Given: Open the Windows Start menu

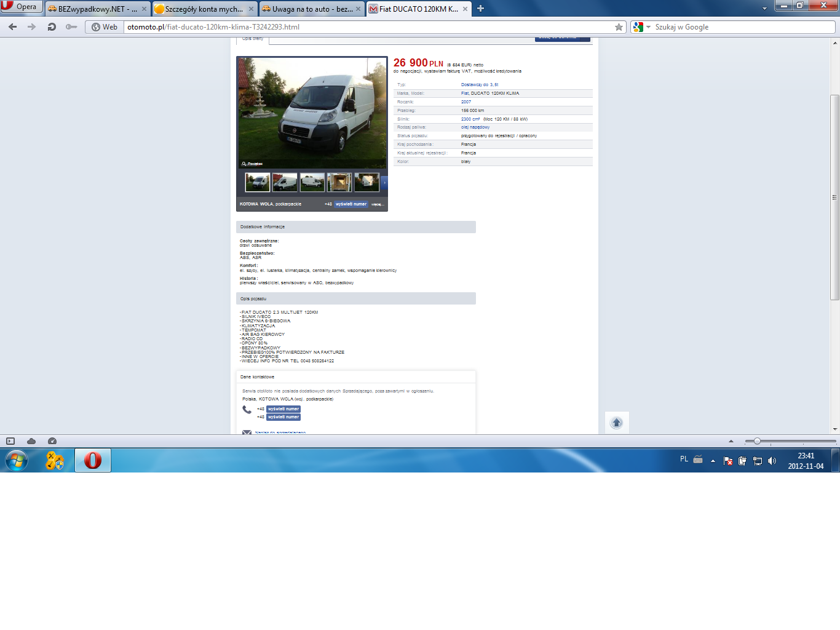Looking at the screenshot, I should pos(17,460).
